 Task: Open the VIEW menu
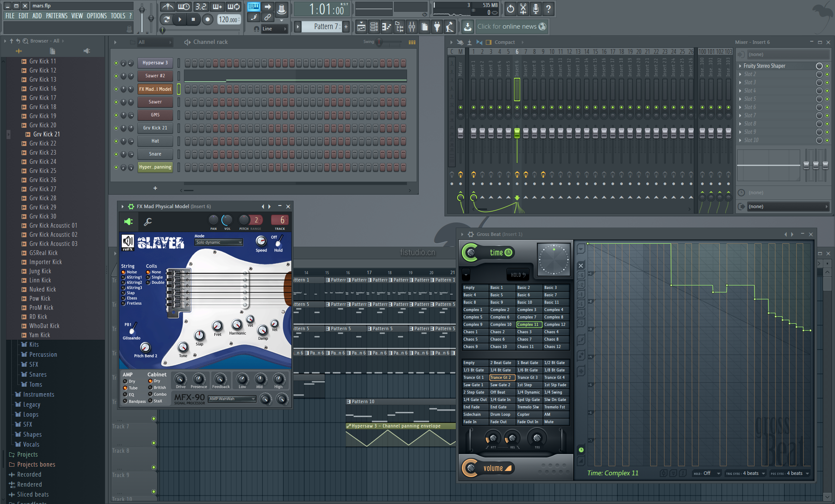point(77,16)
